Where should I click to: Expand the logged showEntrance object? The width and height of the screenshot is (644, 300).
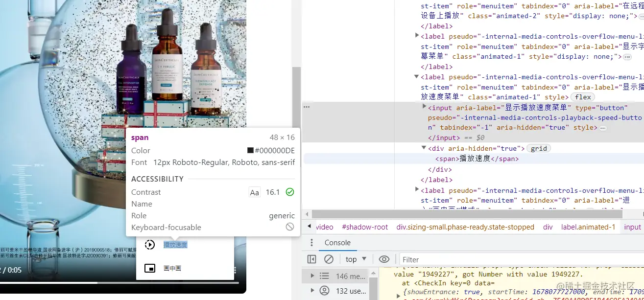(398, 296)
